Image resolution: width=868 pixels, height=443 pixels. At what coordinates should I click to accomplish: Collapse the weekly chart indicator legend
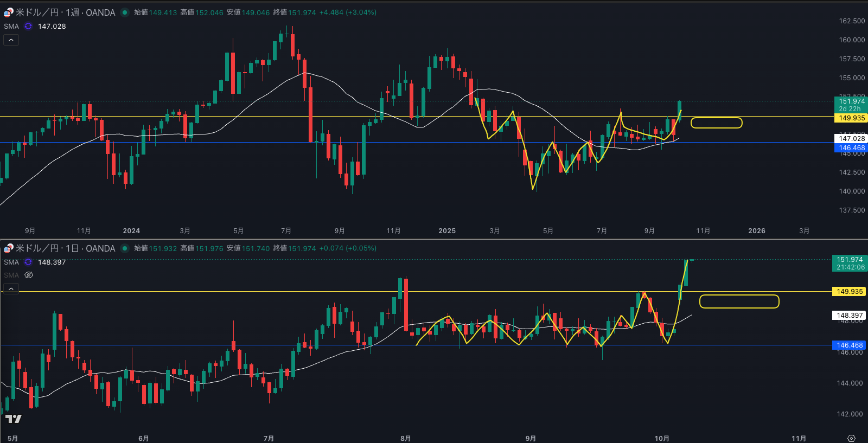pyautogui.click(x=11, y=40)
